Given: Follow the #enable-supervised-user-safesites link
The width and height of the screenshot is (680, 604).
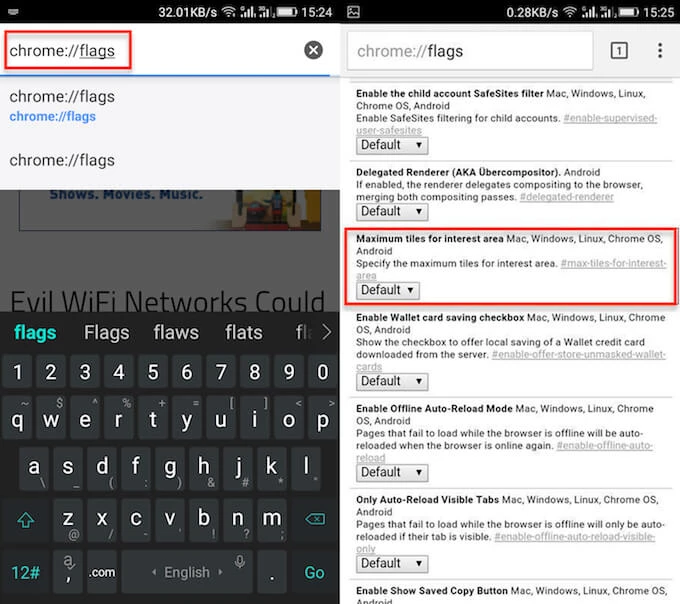Looking at the screenshot, I should pyautogui.click(x=610, y=118).
